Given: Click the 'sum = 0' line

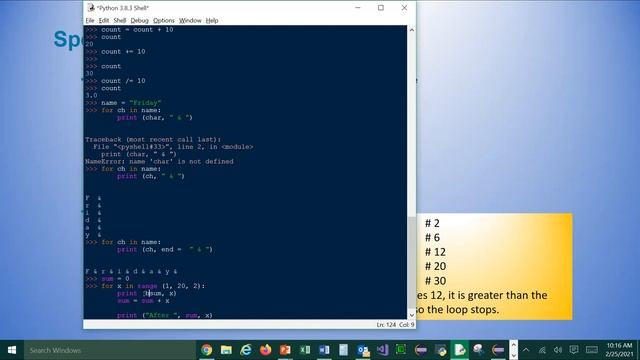Looking at the screenshot, I should [x=115, y=279].
